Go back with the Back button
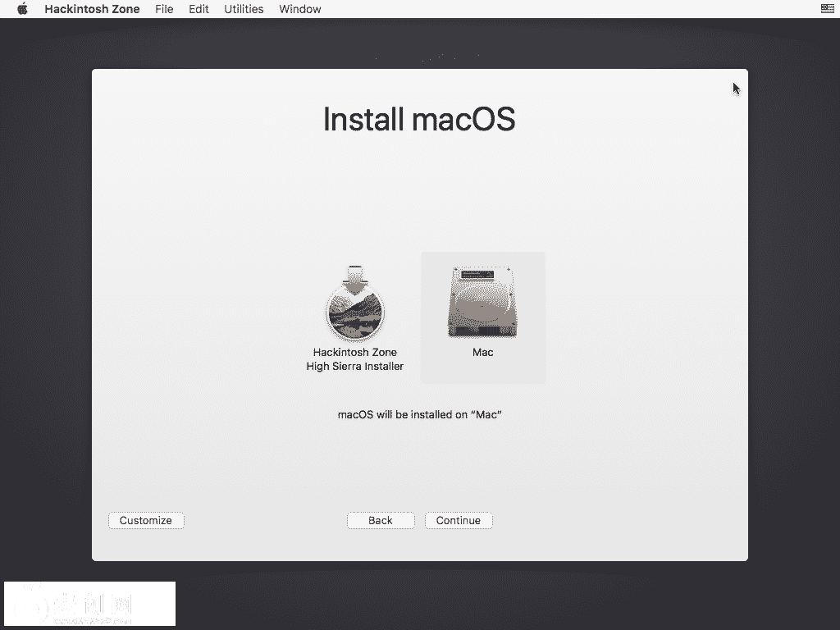 (381, 520)
